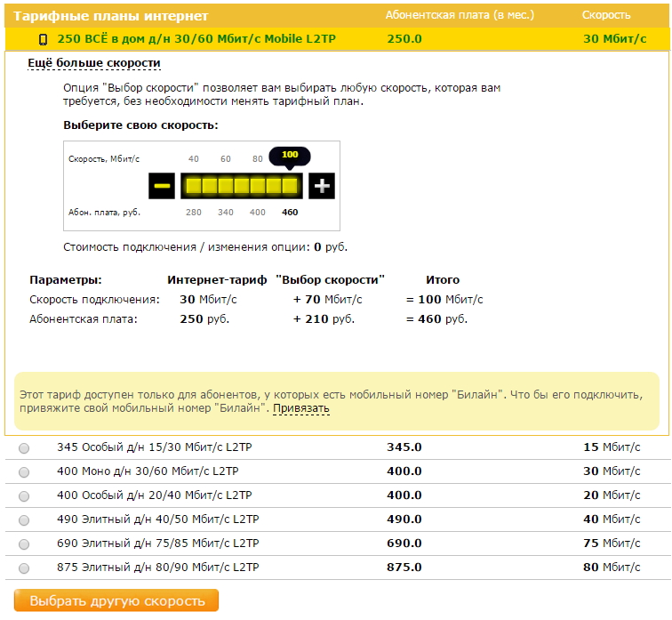
Task: Click the "Скорость" column header
Action: point(606,15)
